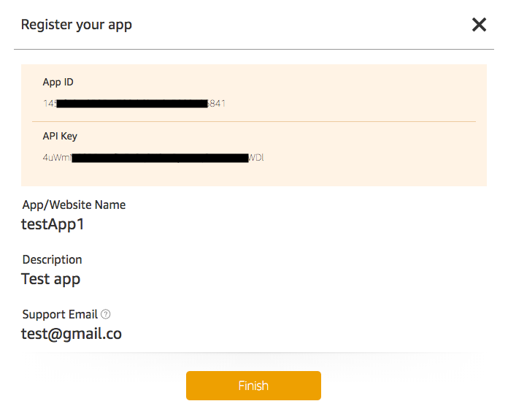Click the App ID digits starting with 145
Image resolution: width=508 pixels, height=420 pixels.
pos(50,104)
